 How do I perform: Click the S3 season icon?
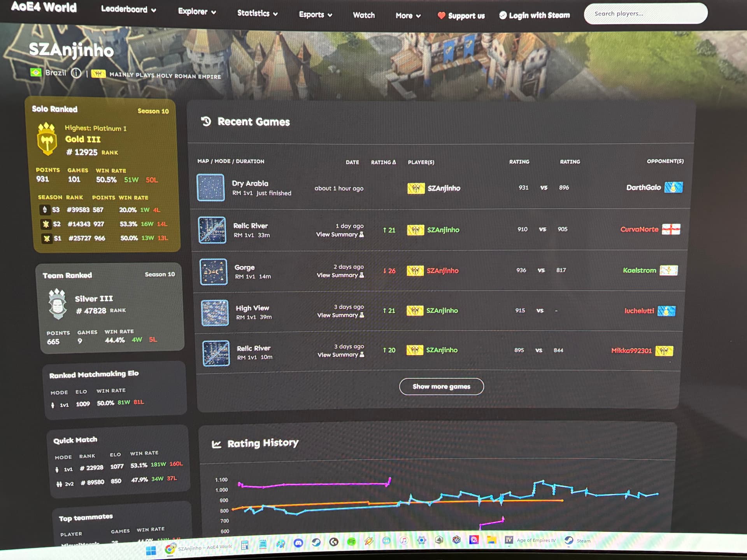point(45,210)
